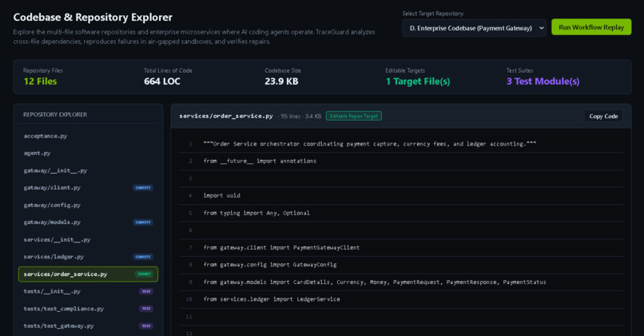Open acceptance.py in the repository explorer
This screenshot has width=644, height=336.
tap(88, 136)
